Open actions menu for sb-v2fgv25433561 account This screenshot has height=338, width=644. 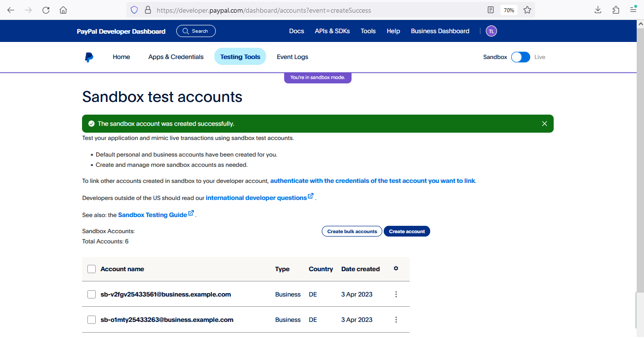pyautogui.click(x=396, y=295)
